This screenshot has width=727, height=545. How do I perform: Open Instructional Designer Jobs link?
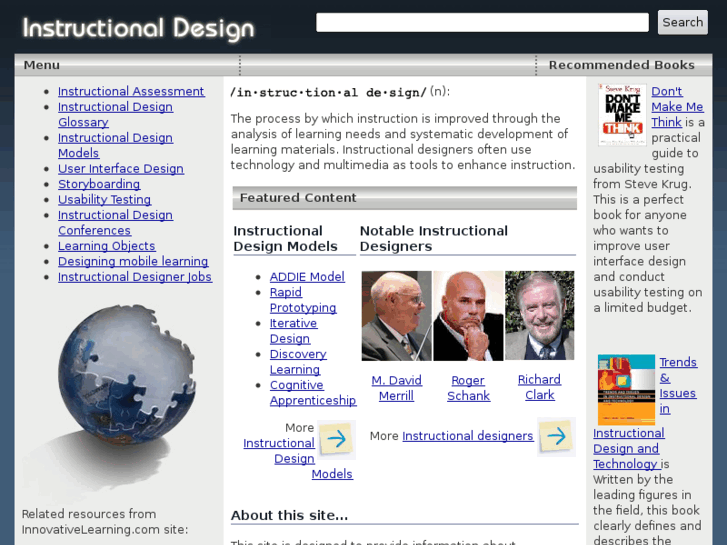[x=135, y=277]
